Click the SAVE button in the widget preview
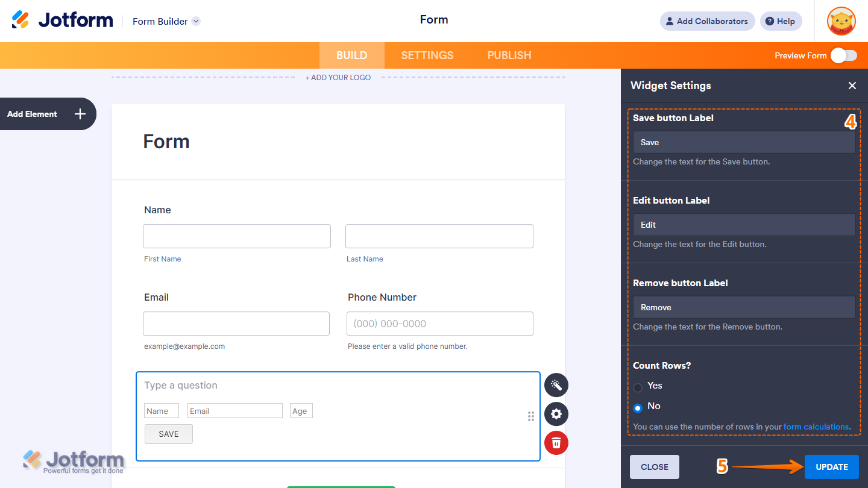Image resolution: width=868 pixels, height=488 pixels. click(168, 434)
